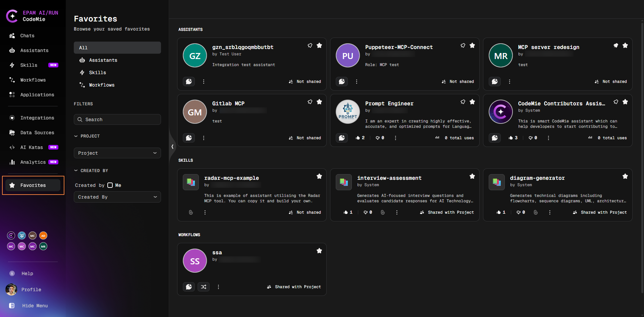Start chat with CodeMie Contributors Assistant
Viewport: 644px width, 317px height.
coord(495,138)
